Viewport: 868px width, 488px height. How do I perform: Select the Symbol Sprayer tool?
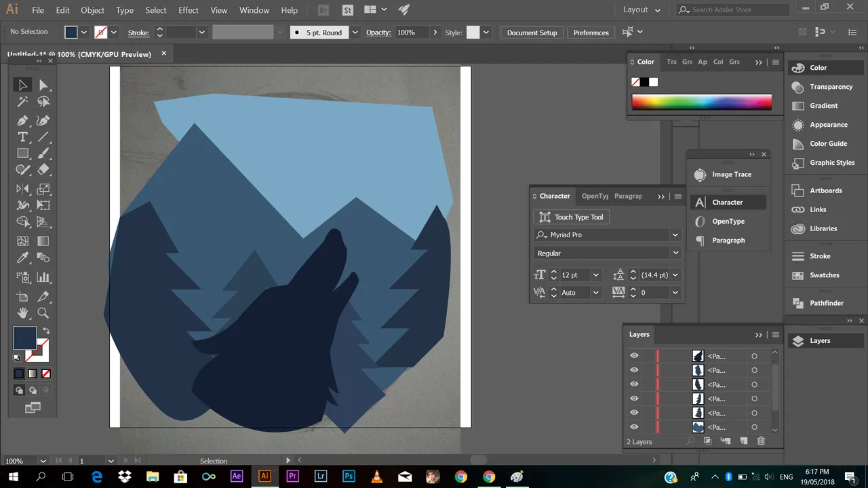click(22, 277)
